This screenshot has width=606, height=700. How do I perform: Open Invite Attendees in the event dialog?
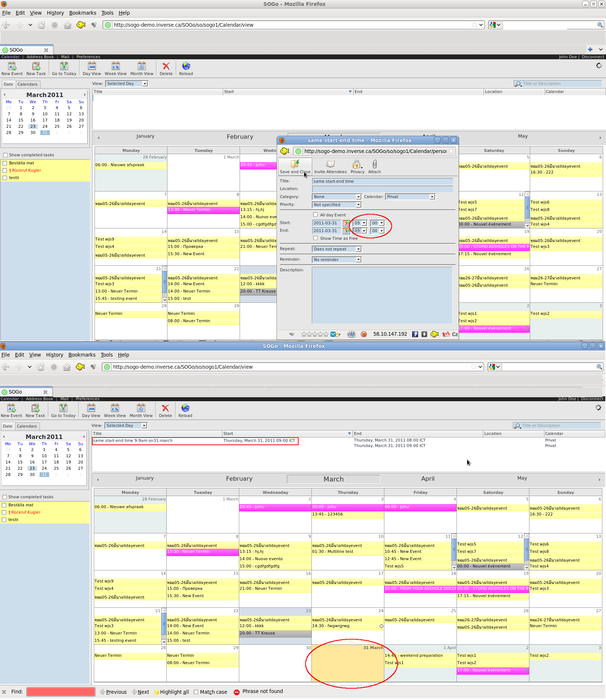tap(330, 167)
